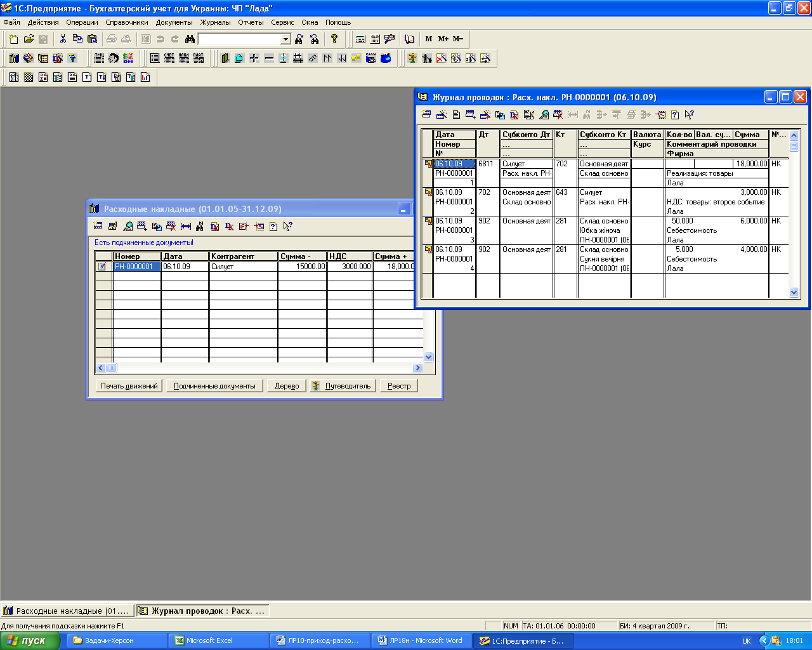Click Дт/Кт postings icon in Расходные накладные toolbar
This screenshot has height=650, width=812.
(229, 227)
